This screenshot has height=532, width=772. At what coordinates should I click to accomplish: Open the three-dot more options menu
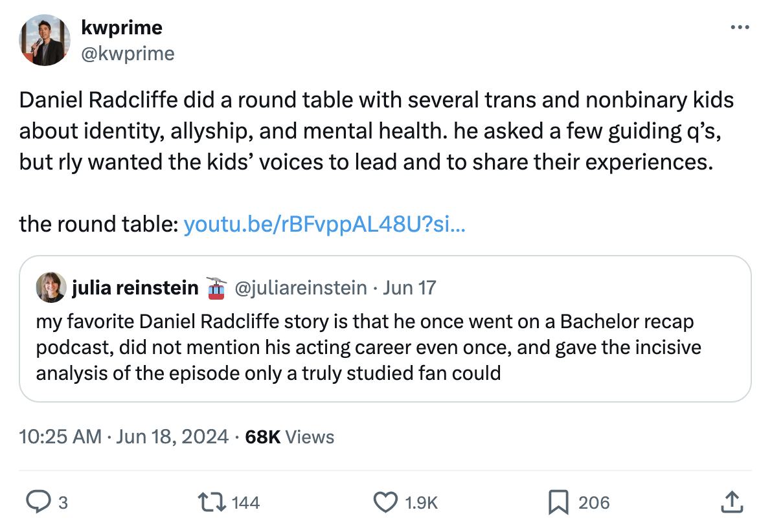740,27
